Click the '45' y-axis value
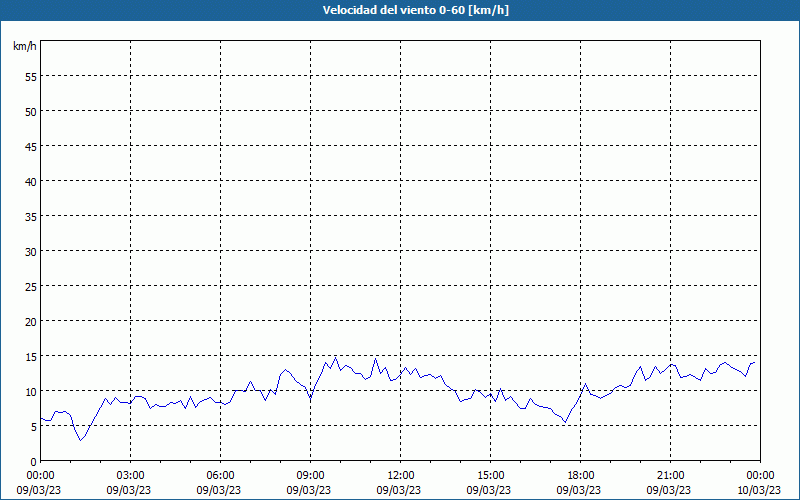 coord(31,146)
